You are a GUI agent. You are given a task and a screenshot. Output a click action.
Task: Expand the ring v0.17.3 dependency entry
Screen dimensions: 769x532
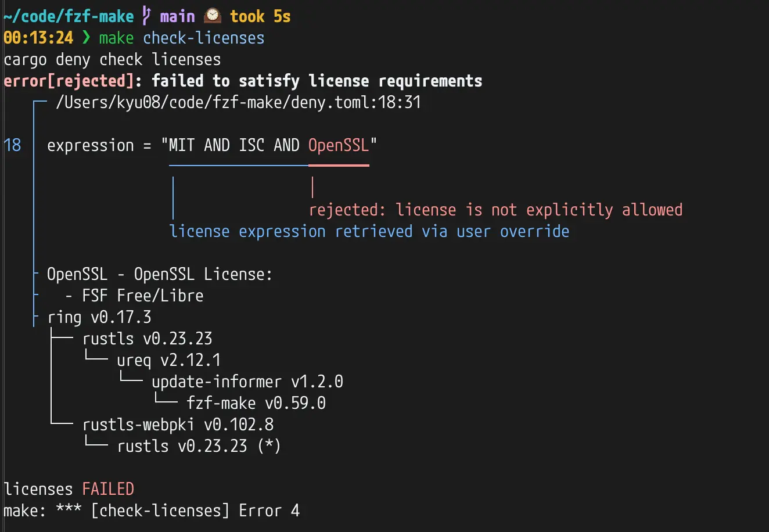coord(99,317)
